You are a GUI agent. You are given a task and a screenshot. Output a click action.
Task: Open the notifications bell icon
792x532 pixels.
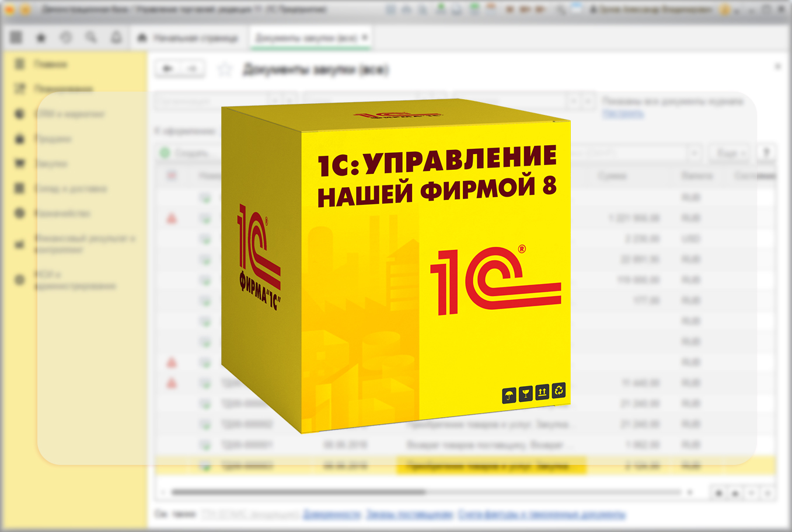click(x=116, y=37)
